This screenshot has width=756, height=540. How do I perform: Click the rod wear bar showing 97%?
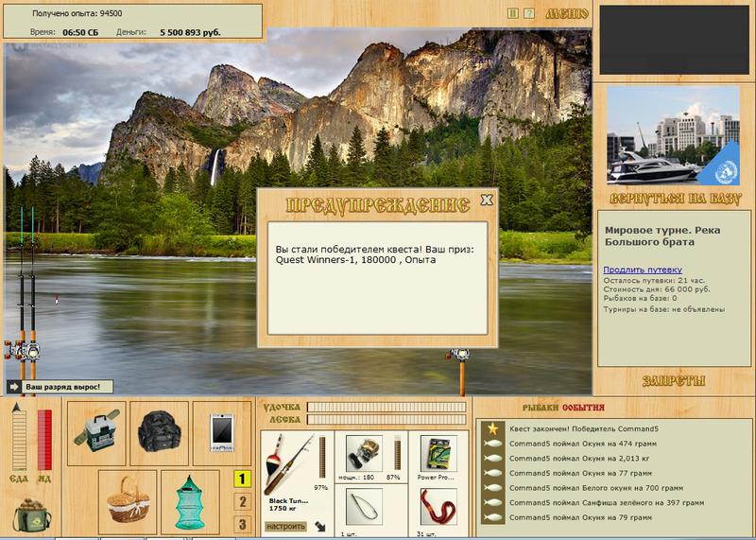321,458
